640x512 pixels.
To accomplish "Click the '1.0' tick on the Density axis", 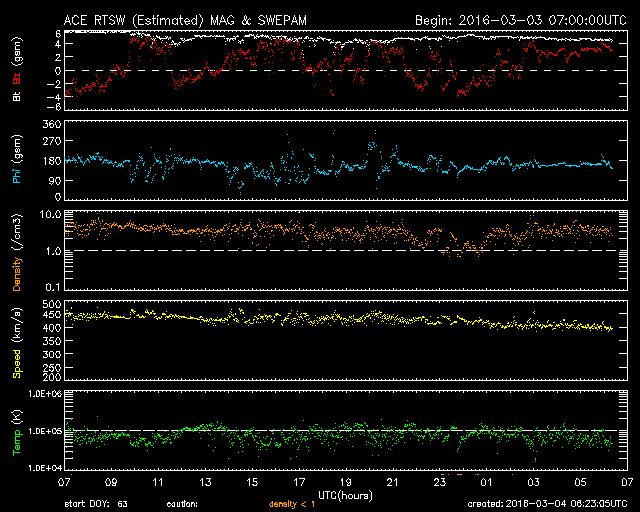I will coord(53,251).
